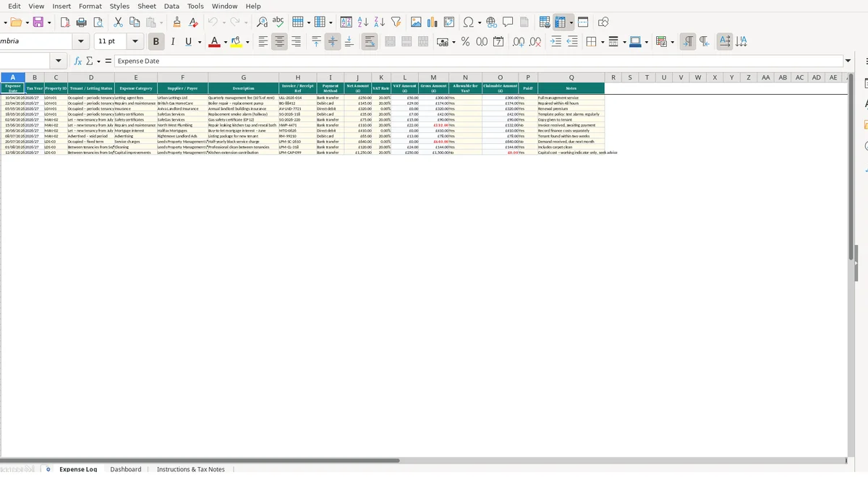Insert a hyperlink

coord(491,22)
